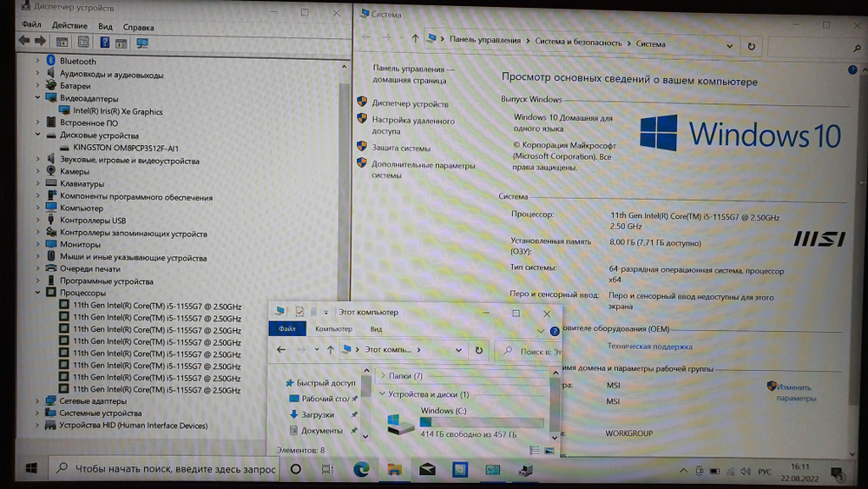Screen dimensions: 868x489
Task: Click volume icon in system tray
Action: point(745,472)
